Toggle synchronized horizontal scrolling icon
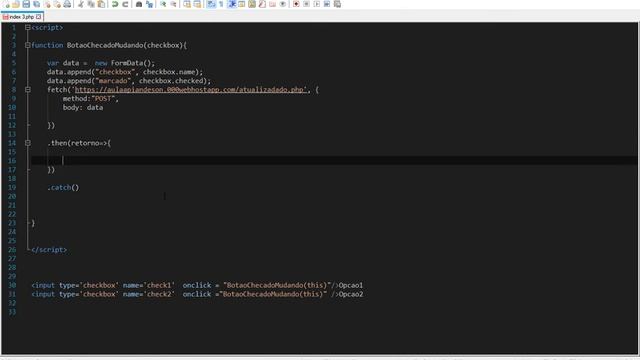The image size is (640, 360). pos(197,4)
